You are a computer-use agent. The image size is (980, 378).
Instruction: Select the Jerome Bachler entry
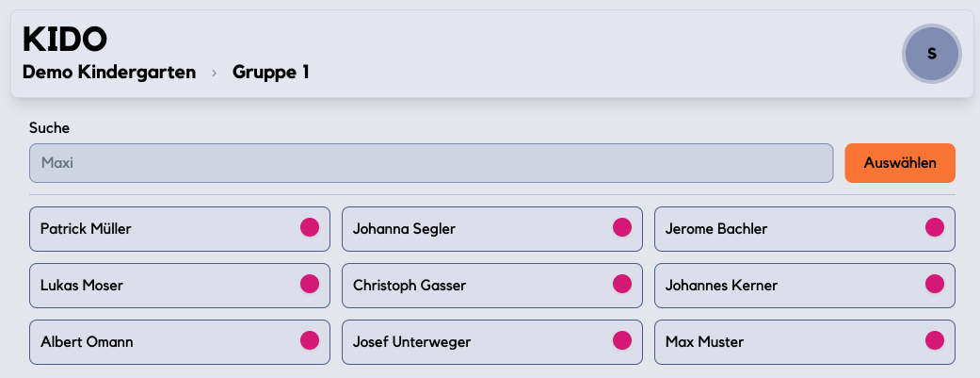click(x=781, y=228)
